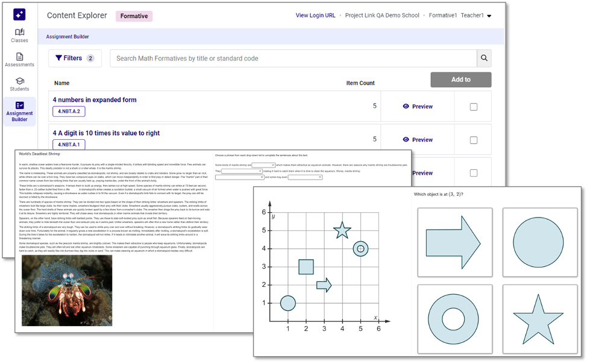Screen dimensions: 590x364
Task: Click the 4.NBT.A.1 standard tag
Action: point(69,145)
